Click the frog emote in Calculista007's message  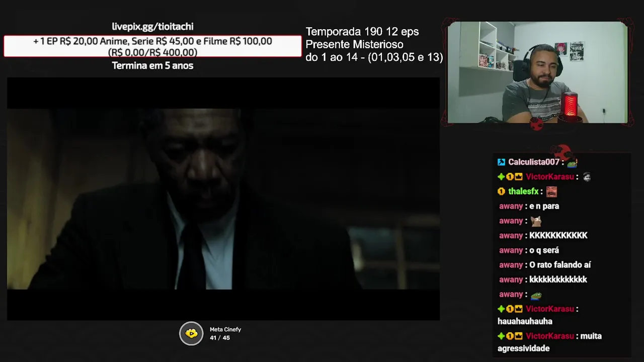572,162
